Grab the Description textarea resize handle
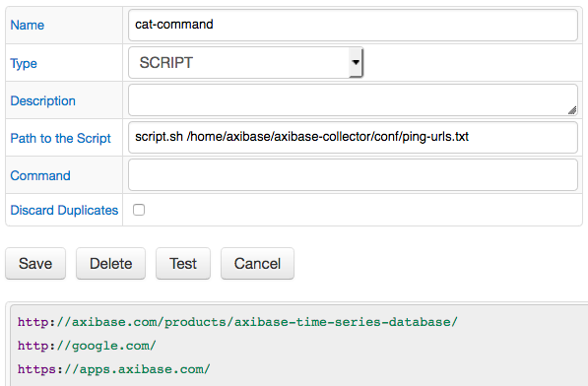 tap(572, 110)
